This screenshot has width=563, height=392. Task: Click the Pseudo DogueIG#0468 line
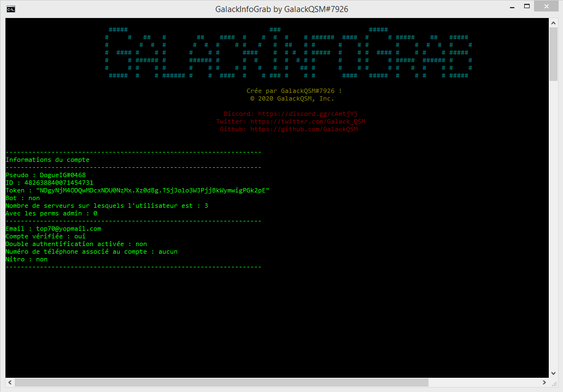[x=46, y=175]
